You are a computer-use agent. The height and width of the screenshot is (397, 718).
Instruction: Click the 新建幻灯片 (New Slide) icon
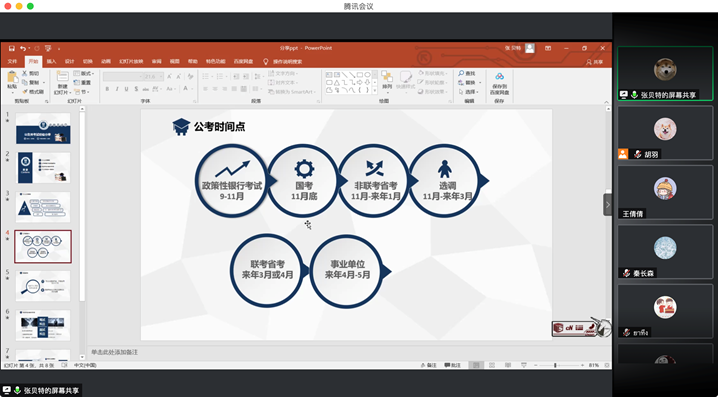tap(62, 77)
